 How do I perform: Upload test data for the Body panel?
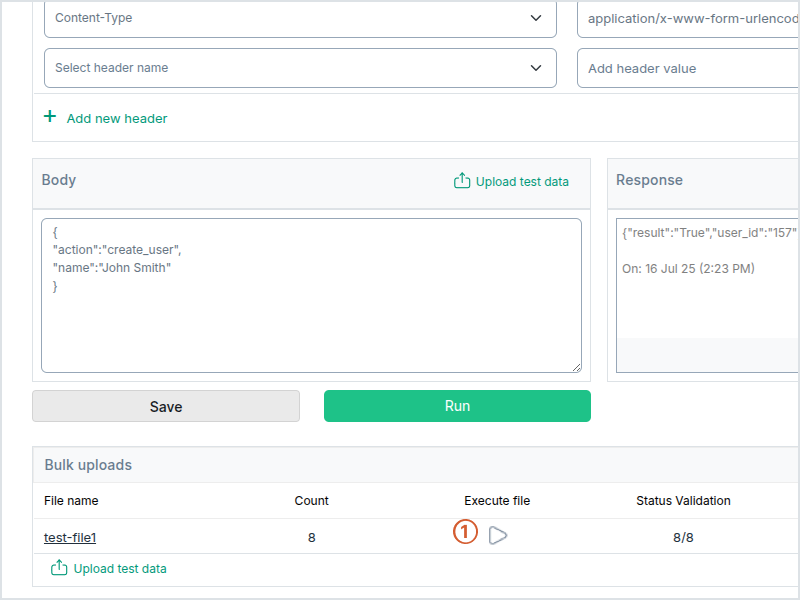pos(511,182)
